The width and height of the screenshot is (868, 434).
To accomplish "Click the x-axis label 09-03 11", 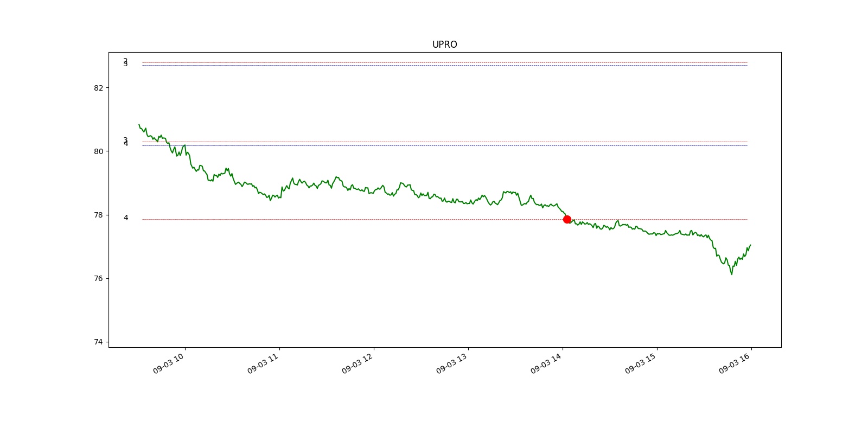I will [x=264, y=363].
